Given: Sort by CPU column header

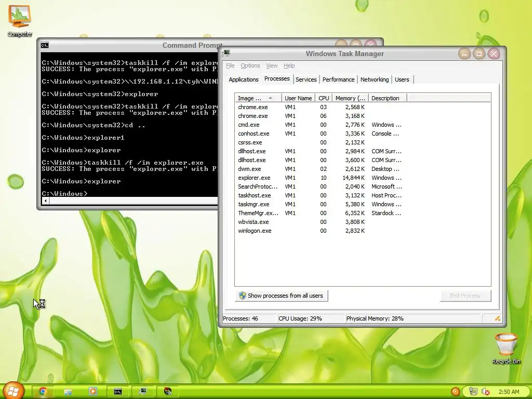Looking at the screenshot, I should pyautogui.click(x=324, y=98).
